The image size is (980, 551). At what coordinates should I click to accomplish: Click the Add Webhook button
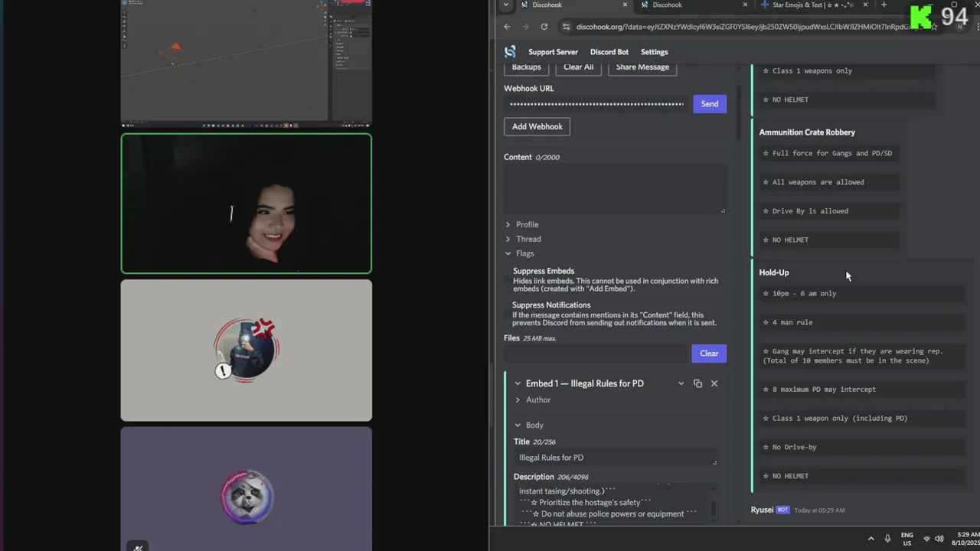click(537, 126)
